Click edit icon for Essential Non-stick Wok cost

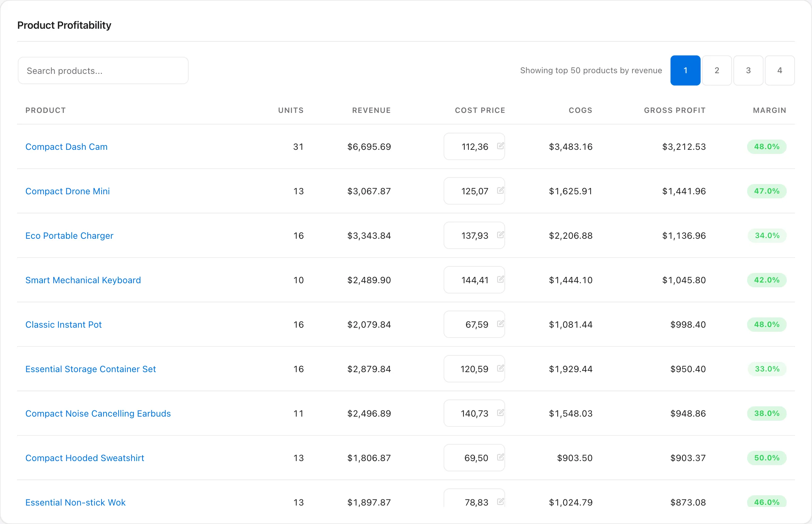(x=500, y=502)
